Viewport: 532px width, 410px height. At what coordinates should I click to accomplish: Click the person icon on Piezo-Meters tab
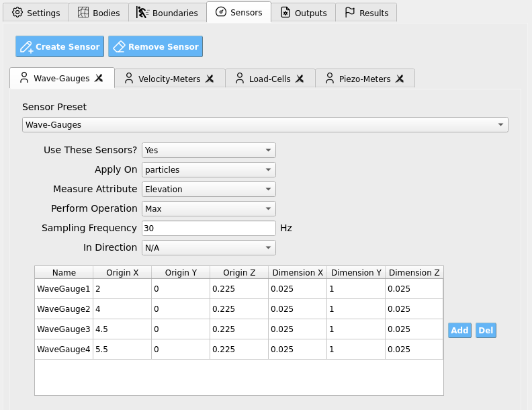[x=329, y=78]
